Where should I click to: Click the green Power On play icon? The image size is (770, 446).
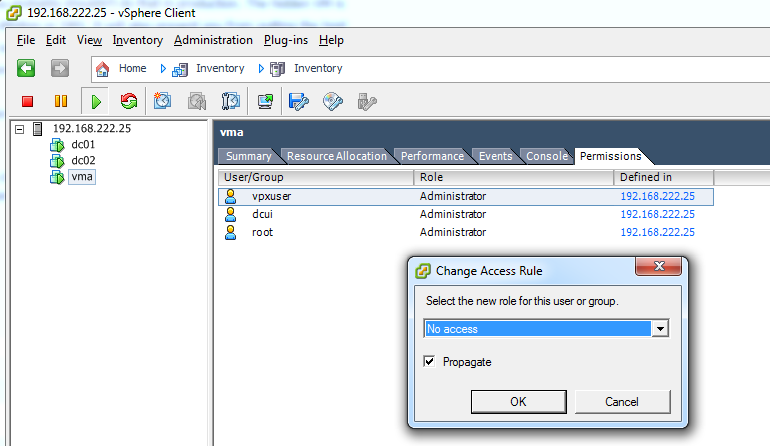96,102
